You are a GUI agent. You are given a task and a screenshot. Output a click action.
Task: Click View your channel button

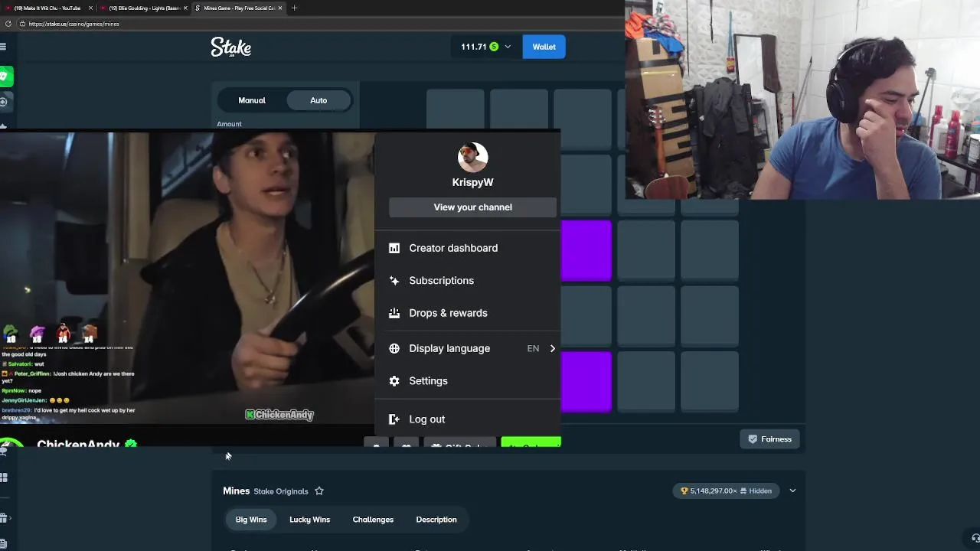pyautogui.click(x=472, y=207)
